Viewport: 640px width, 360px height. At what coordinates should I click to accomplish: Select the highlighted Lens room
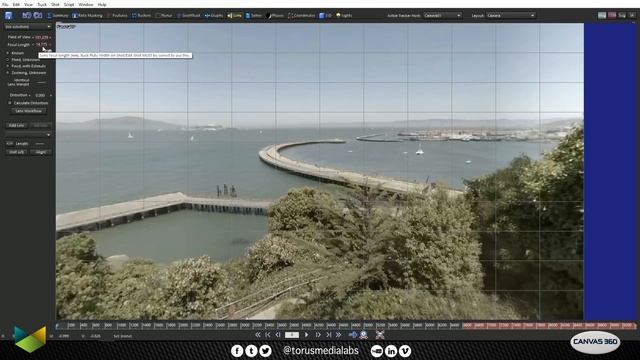(234, 16)
